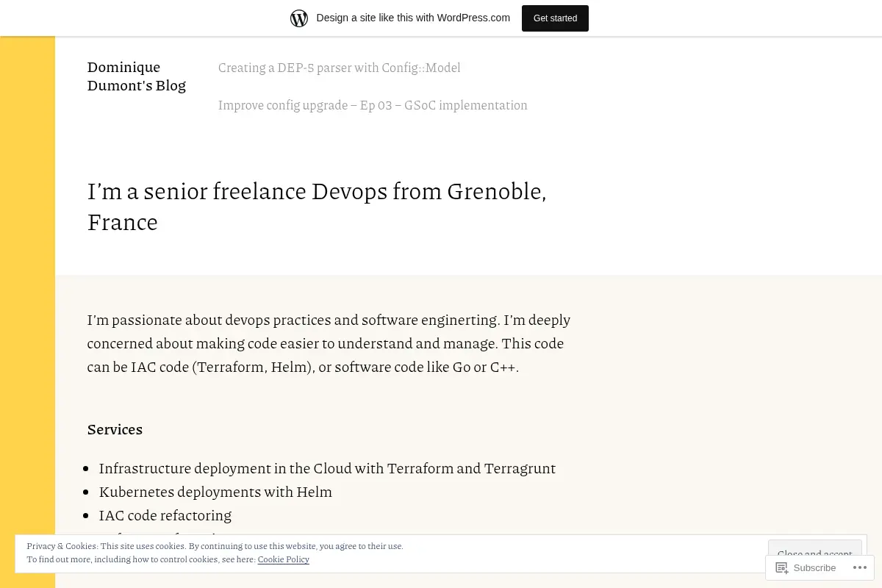Click the Subscribe text label
This screenshot has height=588, width=882.
point(814,568)
